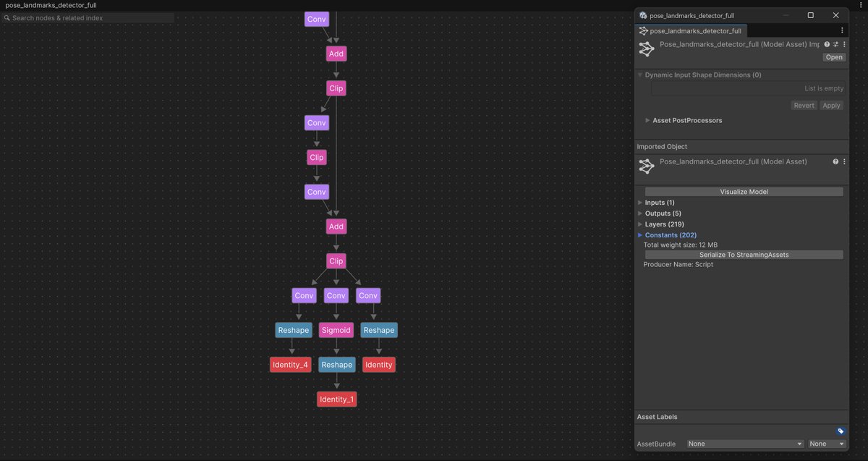Select the Identity node without a suffix
The image size is (868, 461).
(379, 365)
